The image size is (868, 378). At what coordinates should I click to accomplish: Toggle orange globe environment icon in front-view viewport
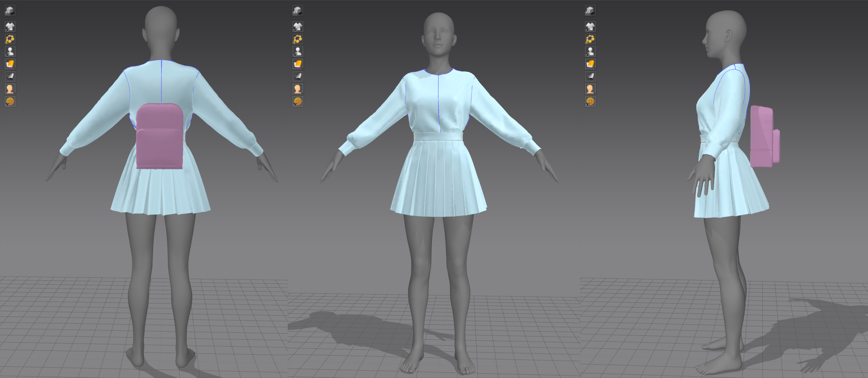pos(298,101)
